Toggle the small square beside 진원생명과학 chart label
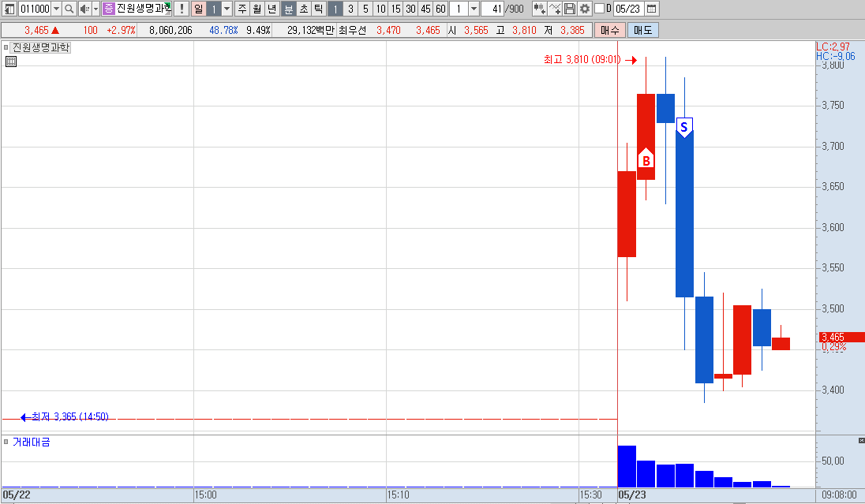Viewport: 865px width, 504px height. [6, 47]
